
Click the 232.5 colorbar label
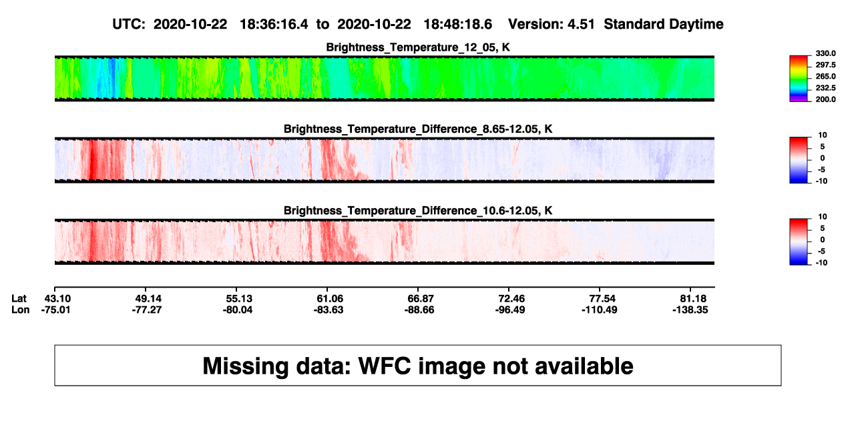pyautogui.click(x=826, y=88)
